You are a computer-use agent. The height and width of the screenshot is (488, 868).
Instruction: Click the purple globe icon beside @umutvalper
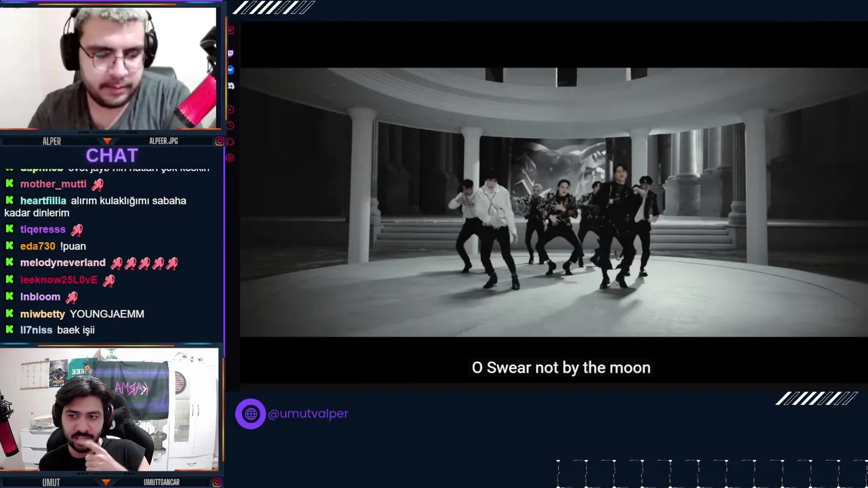click(250, 413)
